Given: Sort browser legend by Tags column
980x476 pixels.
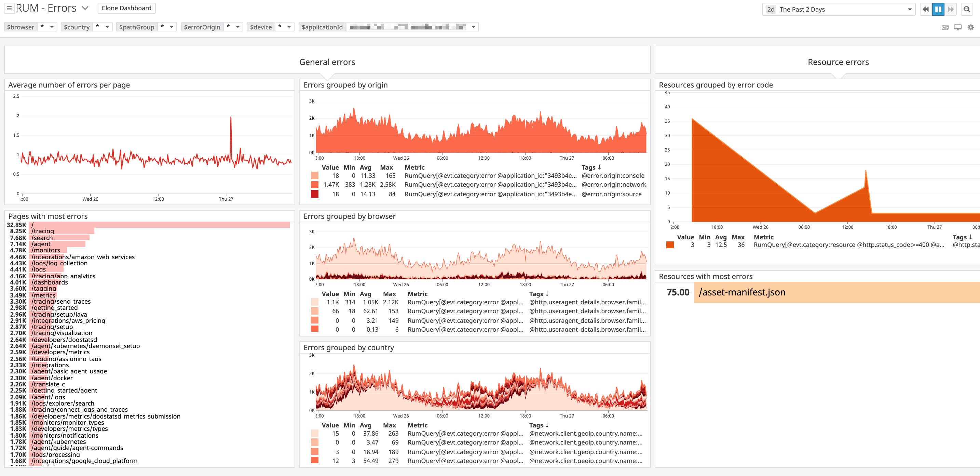Looking at the screenshot, I should point(539,294).
